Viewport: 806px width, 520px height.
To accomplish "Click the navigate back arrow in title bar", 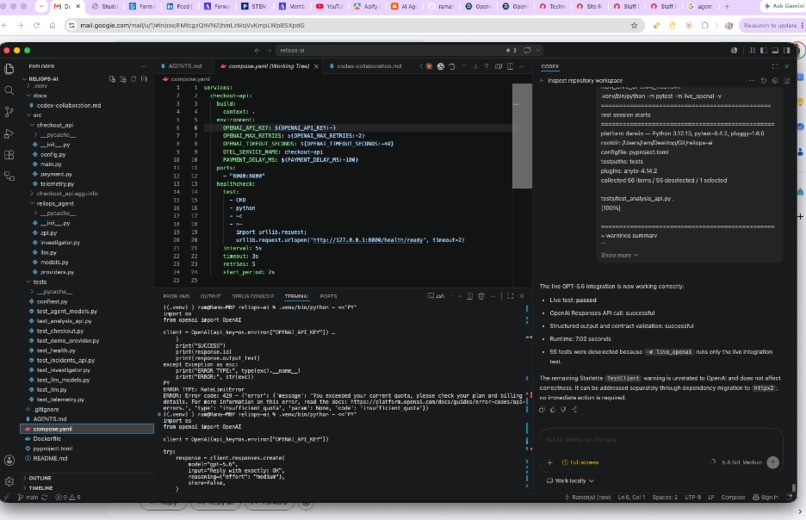I will (x=257, y=50).
